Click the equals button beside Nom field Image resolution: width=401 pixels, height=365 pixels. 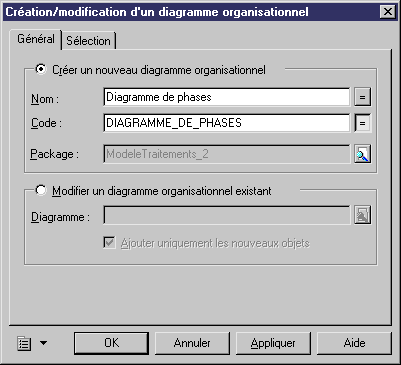[x=362, y=97]
